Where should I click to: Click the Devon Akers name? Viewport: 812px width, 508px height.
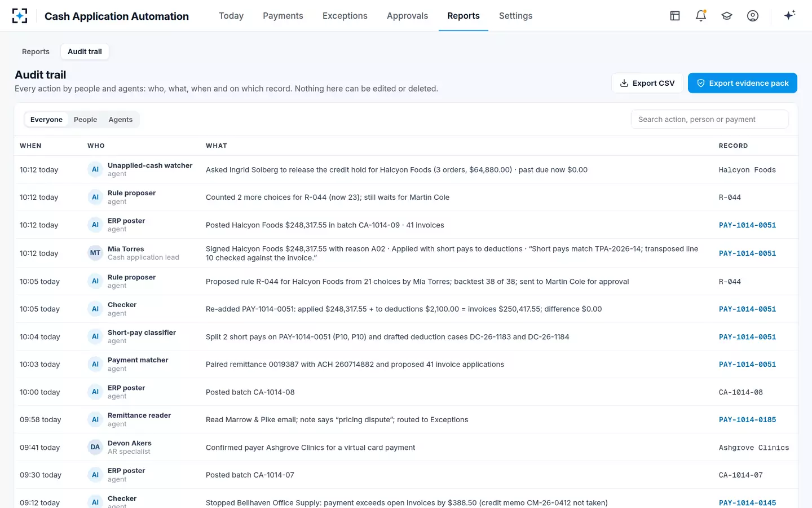pyautogui.click(x=130, y=443)
